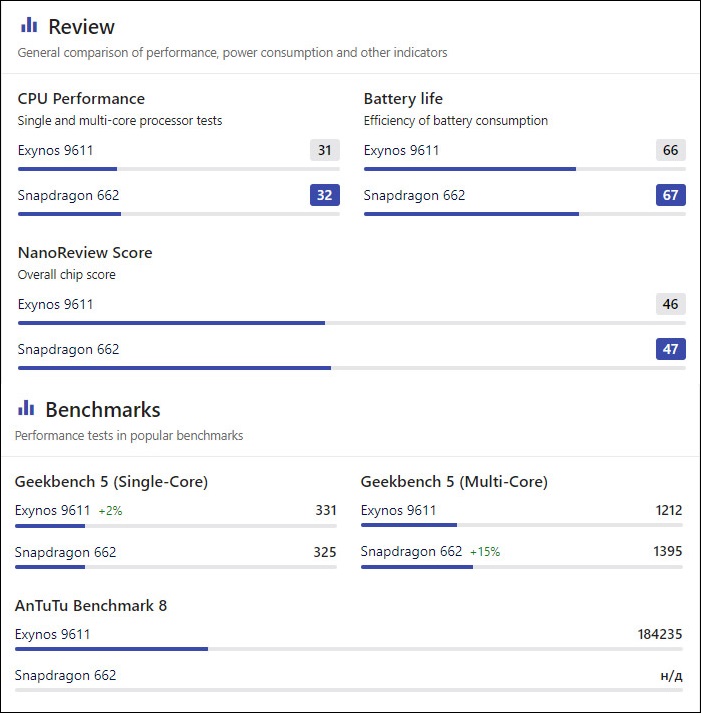Open the Battery life section heading
The width and height of the screenshot is (701, 713).
click(x=403, y=99)
